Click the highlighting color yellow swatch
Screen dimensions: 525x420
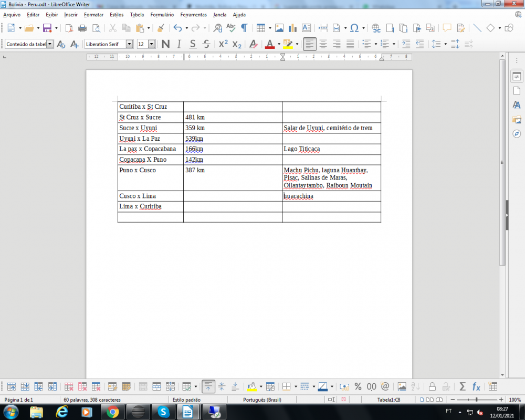tap(287, 44)
